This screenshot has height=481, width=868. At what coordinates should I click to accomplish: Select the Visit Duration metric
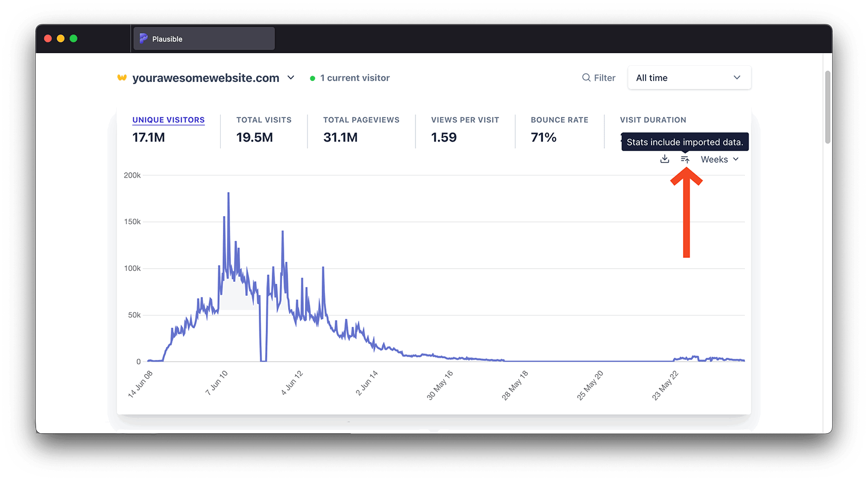tap(653, 120)
